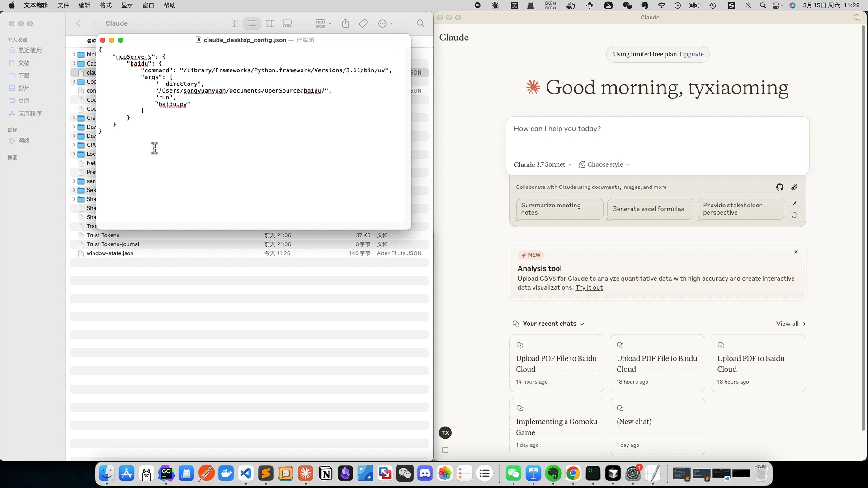868x488 pixels.
Task: Open Visual Studio Code from Dock
Action: (245, 473)
